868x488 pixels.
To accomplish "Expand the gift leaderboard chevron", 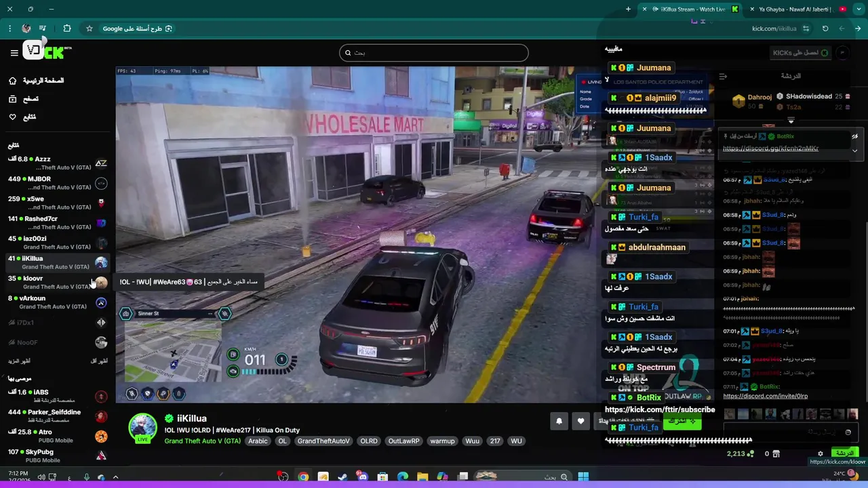I will pyautogui.click(x=791, y=121).
